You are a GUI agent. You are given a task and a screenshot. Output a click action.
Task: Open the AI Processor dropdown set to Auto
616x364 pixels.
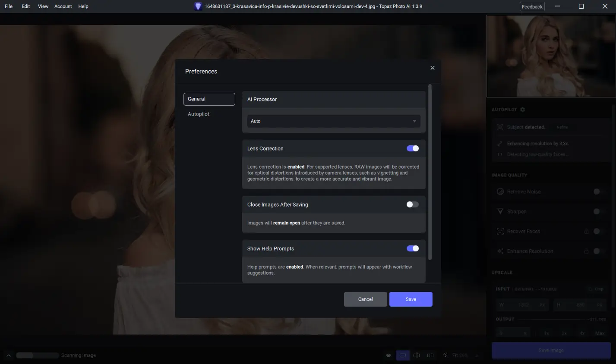pyautogui.click(x=334, y=121)
